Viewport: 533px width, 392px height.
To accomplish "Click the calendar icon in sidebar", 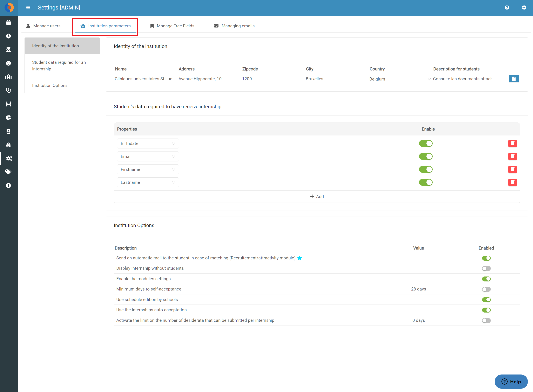I will click(x=8, y=22).
